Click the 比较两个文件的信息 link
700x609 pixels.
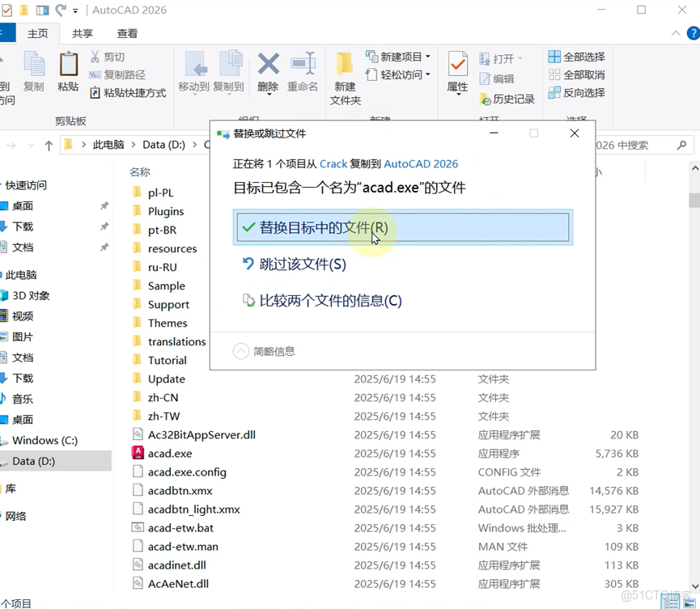[x=327, y=300]
